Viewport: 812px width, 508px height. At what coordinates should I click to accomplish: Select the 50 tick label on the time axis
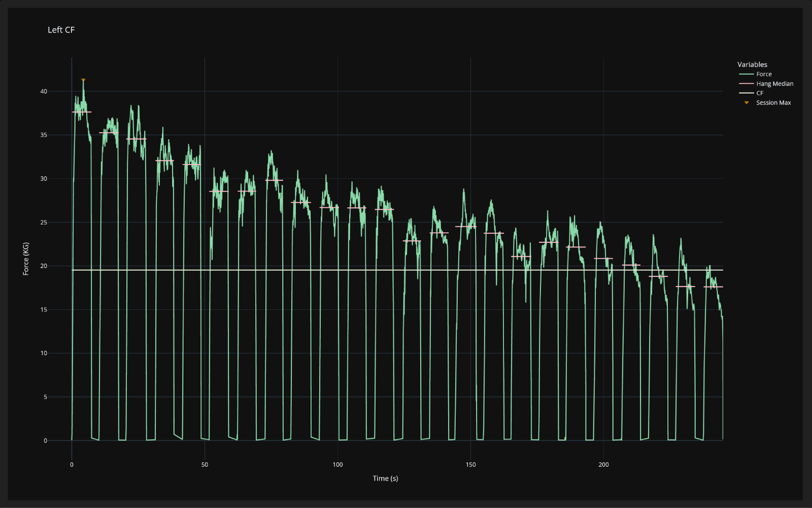coord(205,465)
